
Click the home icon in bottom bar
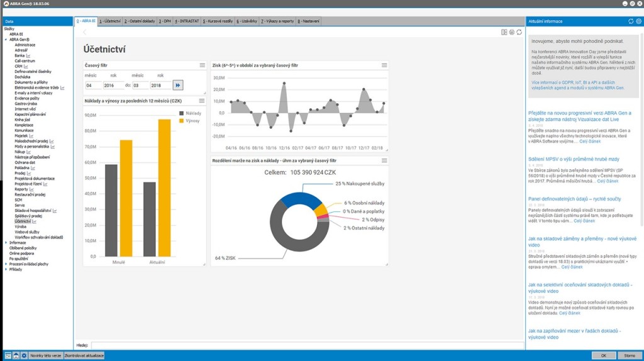[x=16, y=355]
